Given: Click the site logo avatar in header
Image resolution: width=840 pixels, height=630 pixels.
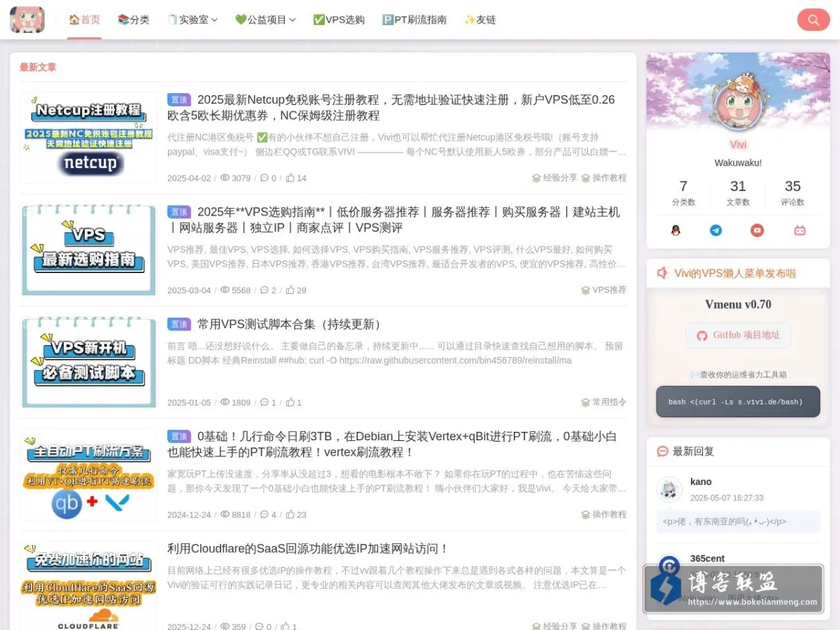Looking at the screenshot, I should pyautogui.click(x=27, y=20).
